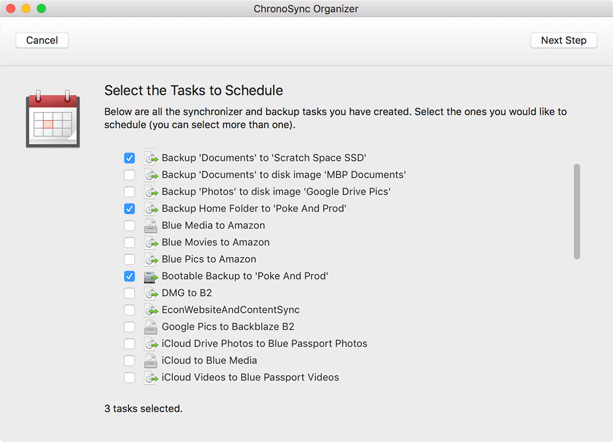Click the Cancel button
Screen dimensions: 613x442
(42, 40)
